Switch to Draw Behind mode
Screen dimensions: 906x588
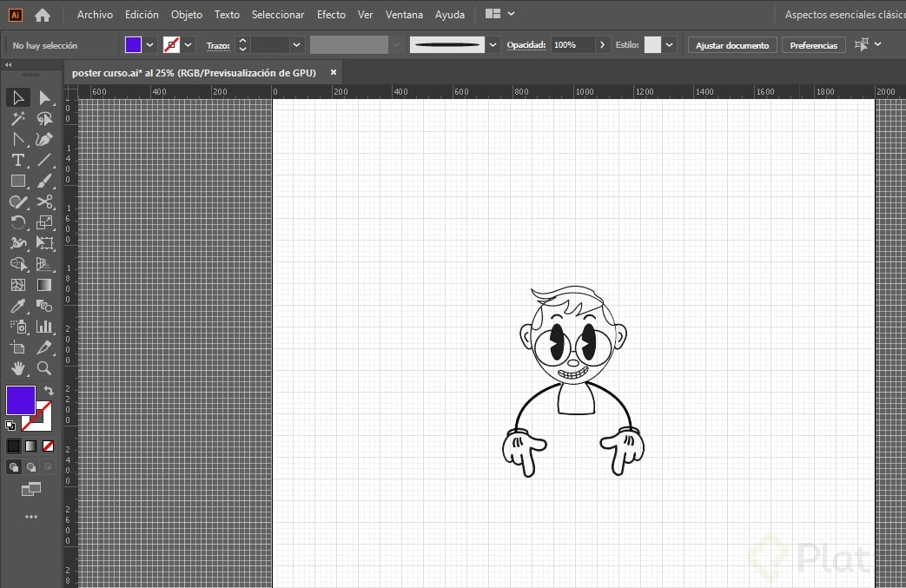(31, 467)
